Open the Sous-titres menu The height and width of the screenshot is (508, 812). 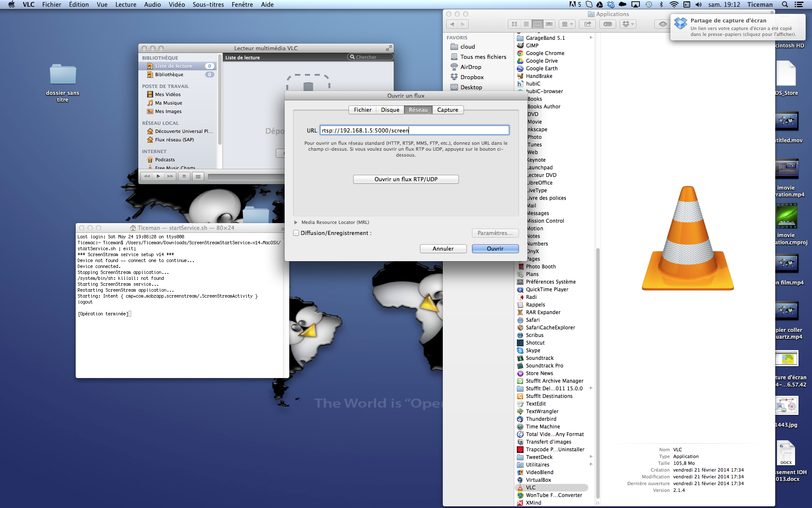208,5
